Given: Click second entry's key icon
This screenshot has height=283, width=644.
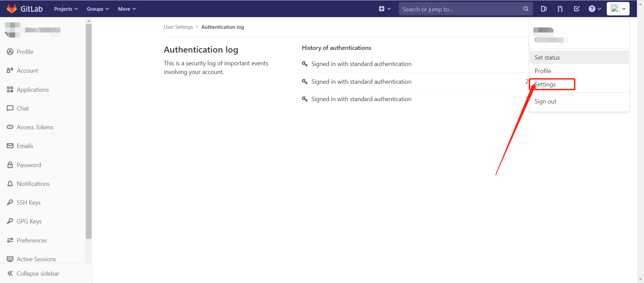Looking at the screenshot, I should pyautogui.click(x=305, y=81).
